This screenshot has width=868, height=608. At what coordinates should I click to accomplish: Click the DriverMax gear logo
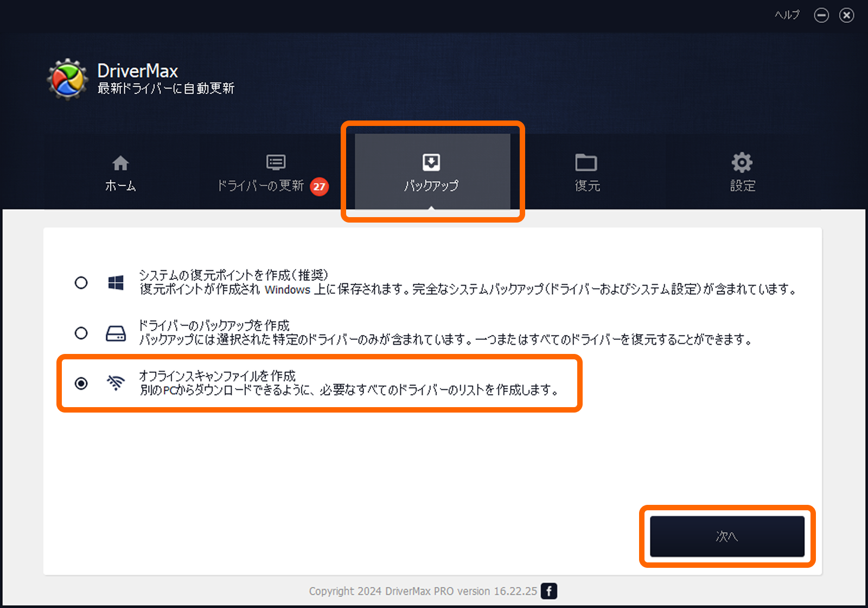67,80
